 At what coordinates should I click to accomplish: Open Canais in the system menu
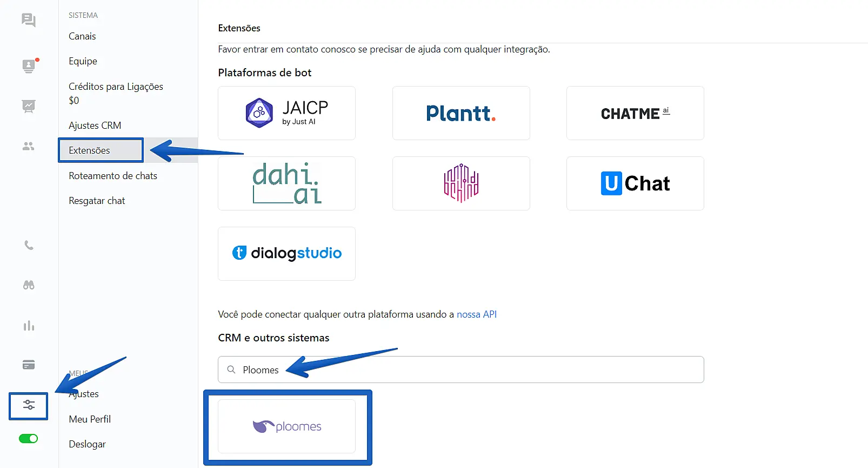click(x=82, y=36)
